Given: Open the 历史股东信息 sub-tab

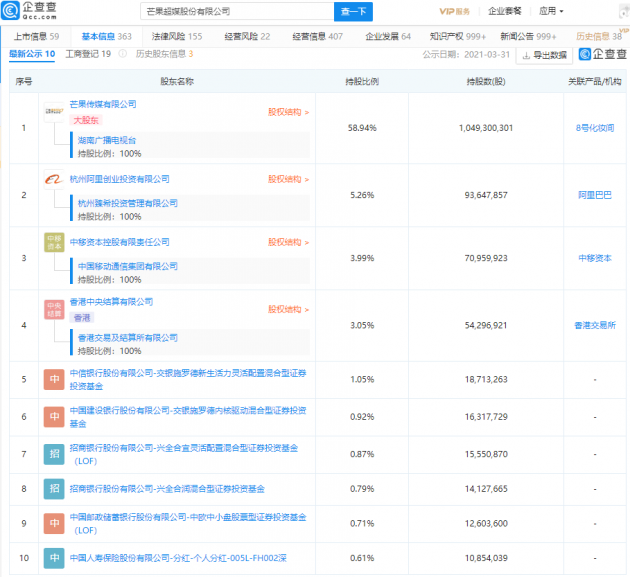Looking at the screenshot, I should point(164,54).
